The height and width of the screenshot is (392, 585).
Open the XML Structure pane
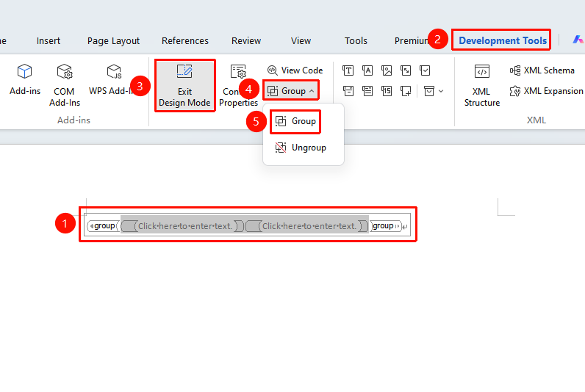pos(482,86)
